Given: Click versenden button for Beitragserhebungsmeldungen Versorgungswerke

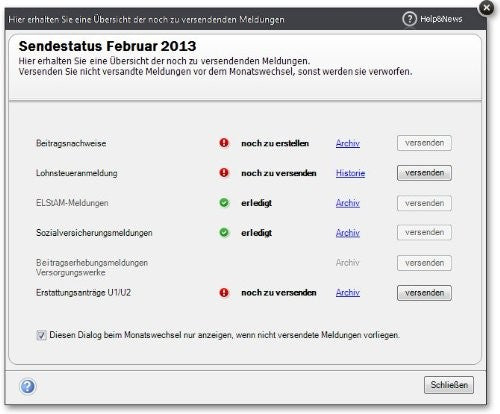Looking at the screenshot, I should (x=424, y=263).
